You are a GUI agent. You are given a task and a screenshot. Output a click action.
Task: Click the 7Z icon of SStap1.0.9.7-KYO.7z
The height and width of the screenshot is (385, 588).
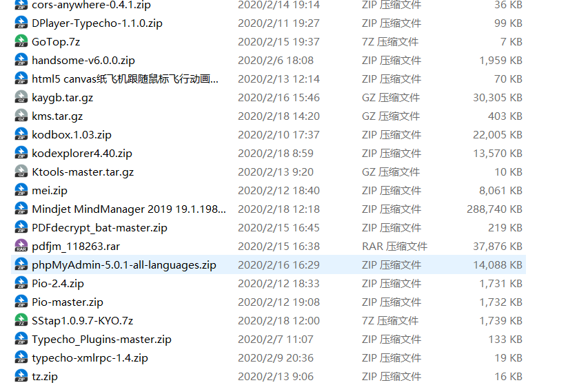(21, 320)
